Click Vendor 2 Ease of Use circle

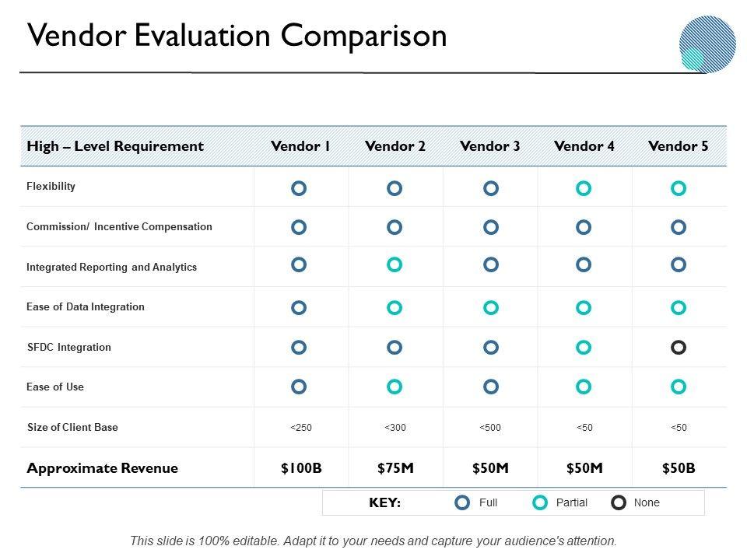point(395,387)
